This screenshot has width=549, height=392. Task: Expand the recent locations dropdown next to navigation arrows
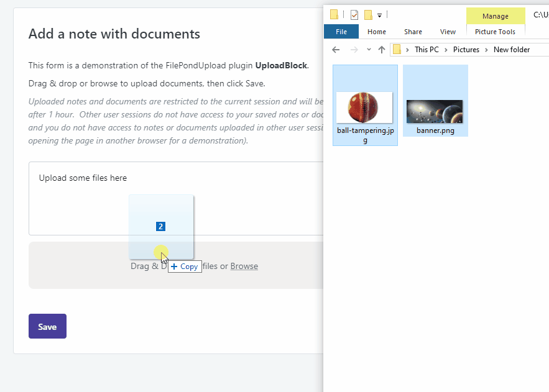click(367, 49)
